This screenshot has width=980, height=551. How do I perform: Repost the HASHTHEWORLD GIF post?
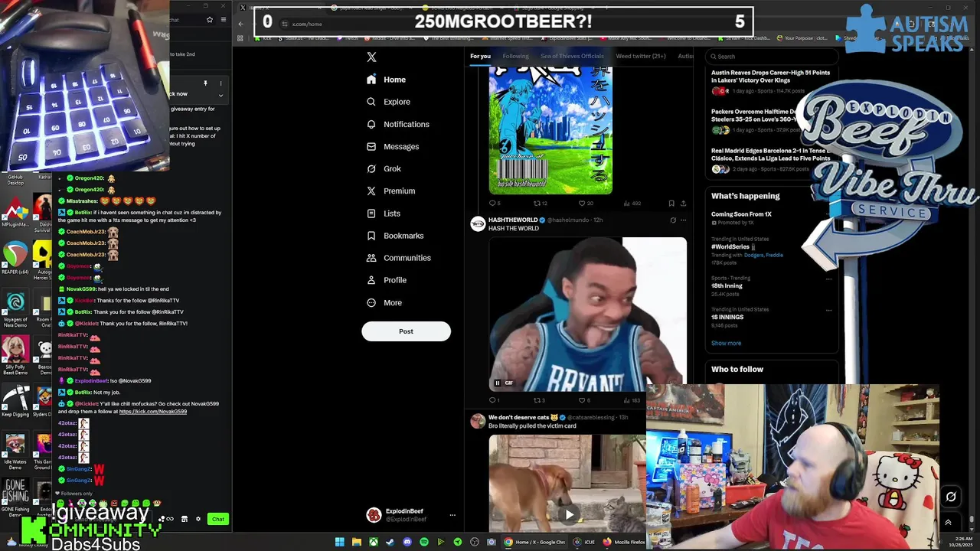tap(539, 400)
